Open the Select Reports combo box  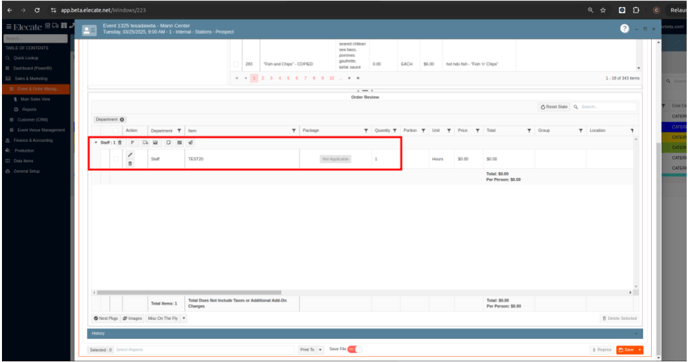[204, 350]
